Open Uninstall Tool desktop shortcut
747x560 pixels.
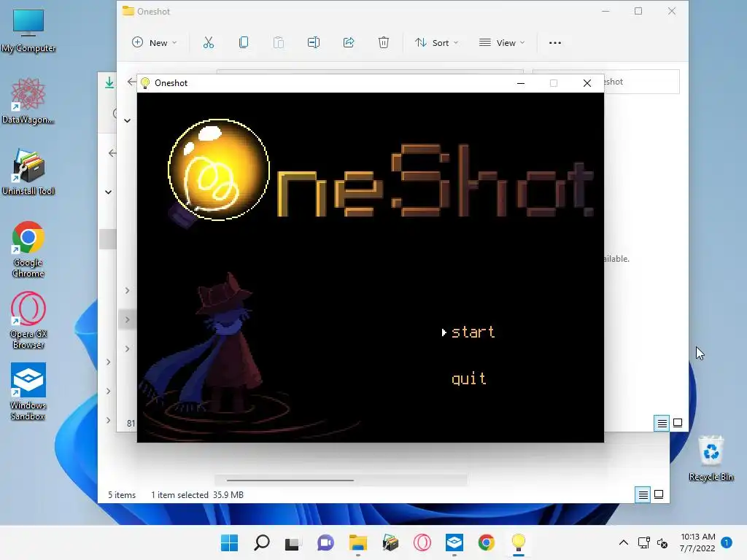click(x=28, y=172)
